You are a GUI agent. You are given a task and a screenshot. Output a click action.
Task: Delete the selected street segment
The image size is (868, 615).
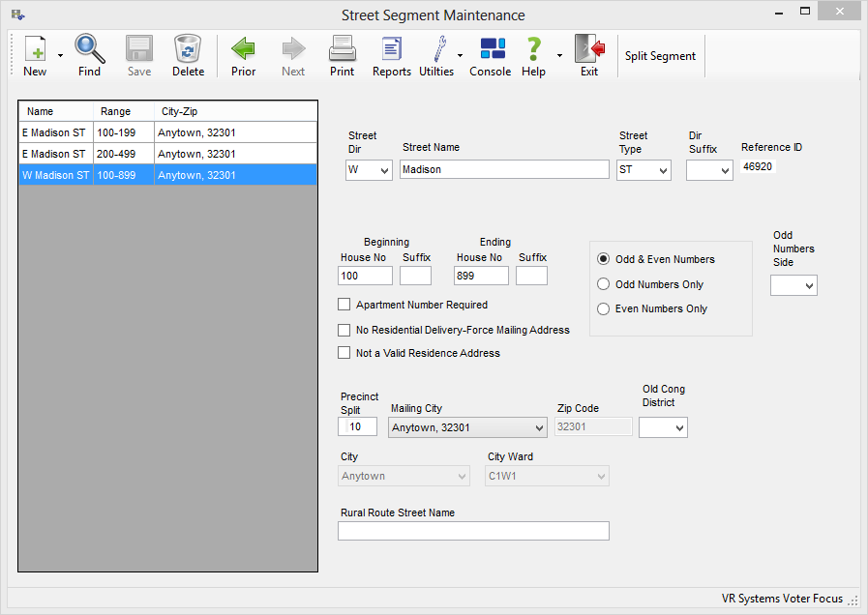(x=189, y=55)
